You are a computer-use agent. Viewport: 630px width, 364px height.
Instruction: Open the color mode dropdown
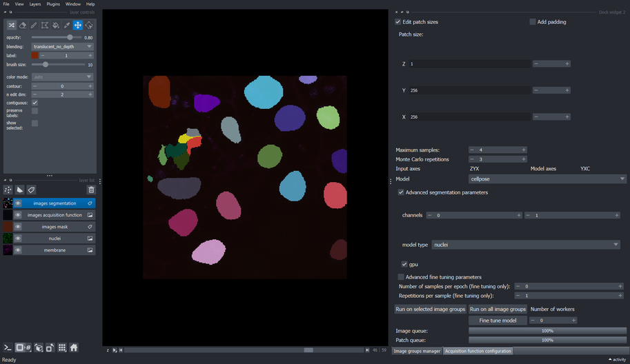tap(62, 77)
